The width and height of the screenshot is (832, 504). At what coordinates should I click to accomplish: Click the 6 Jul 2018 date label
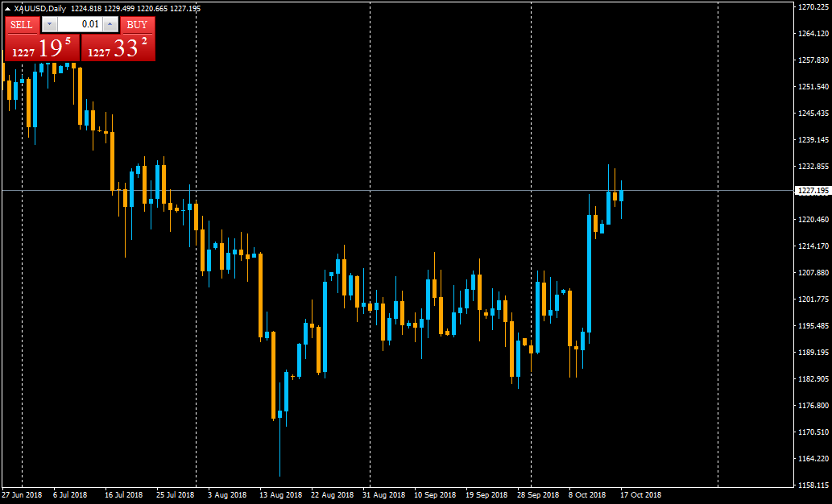(70, 494)
